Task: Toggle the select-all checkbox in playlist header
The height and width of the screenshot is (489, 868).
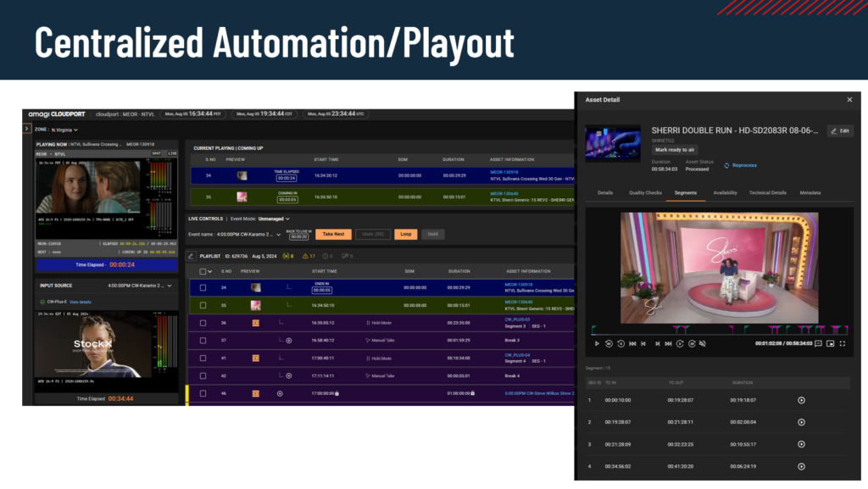Action: [203, 271]
